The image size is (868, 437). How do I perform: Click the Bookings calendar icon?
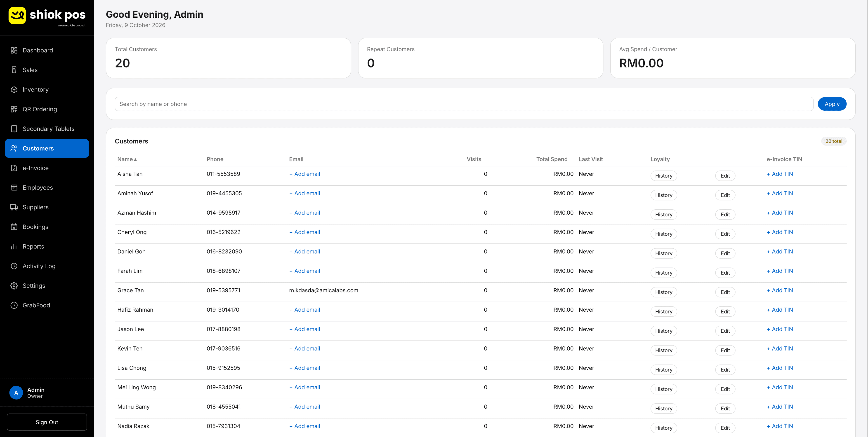pyautogui.click(x=14, y=227)
